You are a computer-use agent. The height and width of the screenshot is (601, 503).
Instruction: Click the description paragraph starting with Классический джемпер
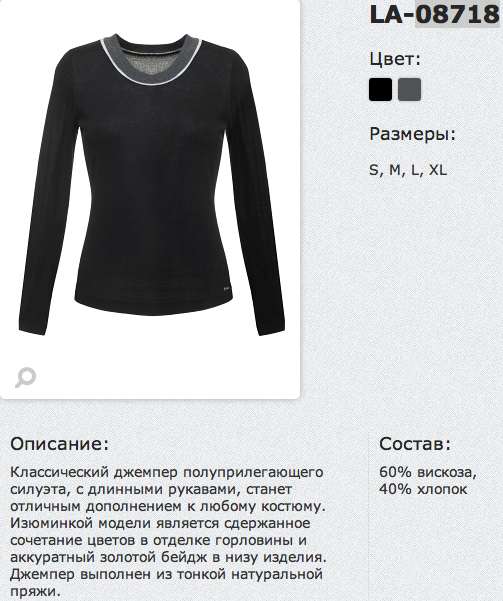click(x=168, y=532)
